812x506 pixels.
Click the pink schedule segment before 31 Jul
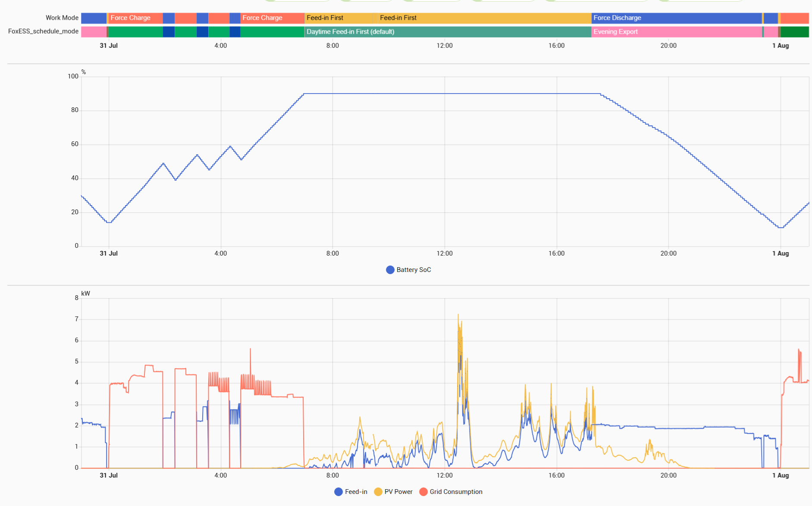93,32
